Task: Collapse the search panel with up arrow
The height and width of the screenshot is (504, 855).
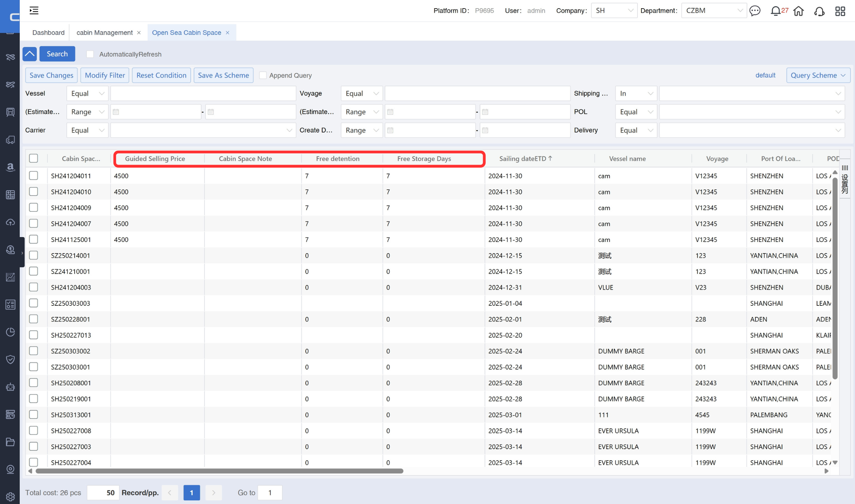Action: click(x=29, y=54)
